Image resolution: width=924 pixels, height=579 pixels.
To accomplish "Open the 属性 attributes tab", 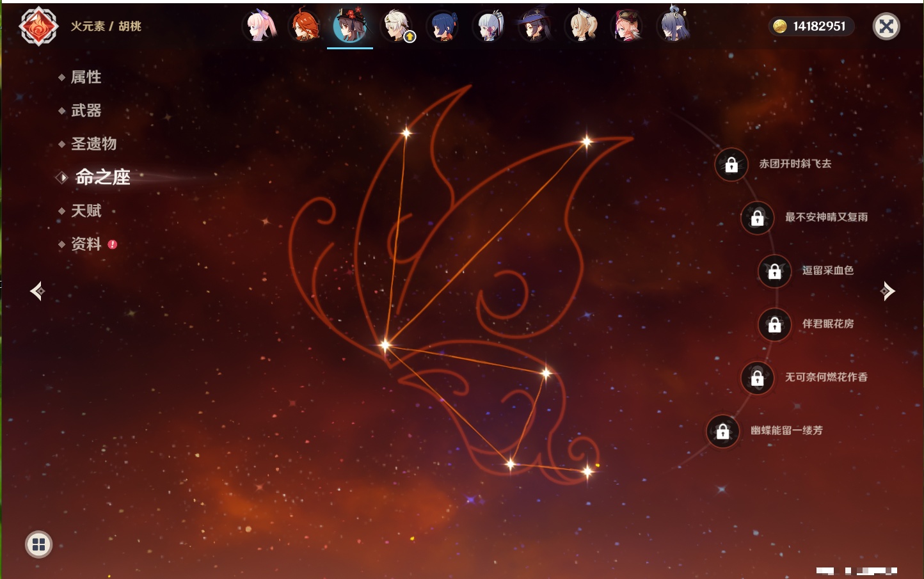I will point(86,77).
